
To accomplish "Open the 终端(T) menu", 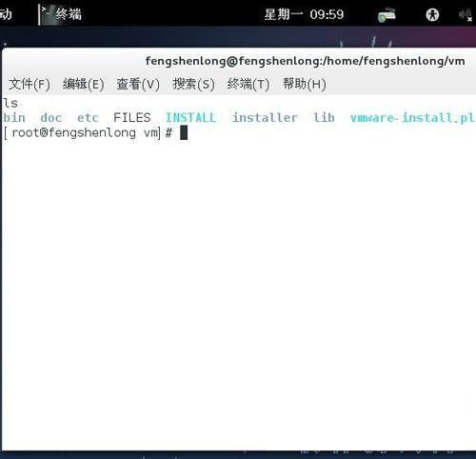I will [248, 84].
